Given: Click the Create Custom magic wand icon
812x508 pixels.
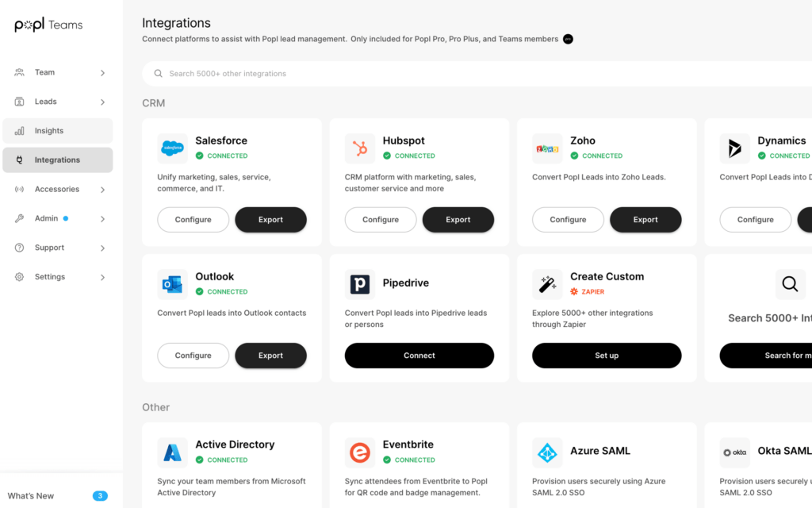Looking at the screenshot, I should (548, 283).
